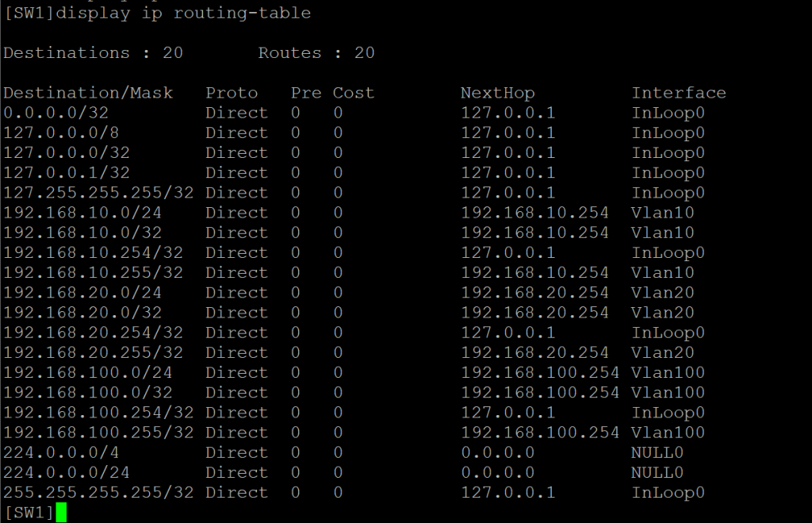This screenshot has height=523, width=812.
Task: Select the 127.255.255.255/32 destination entry
Action: click(x=98, y=193)
